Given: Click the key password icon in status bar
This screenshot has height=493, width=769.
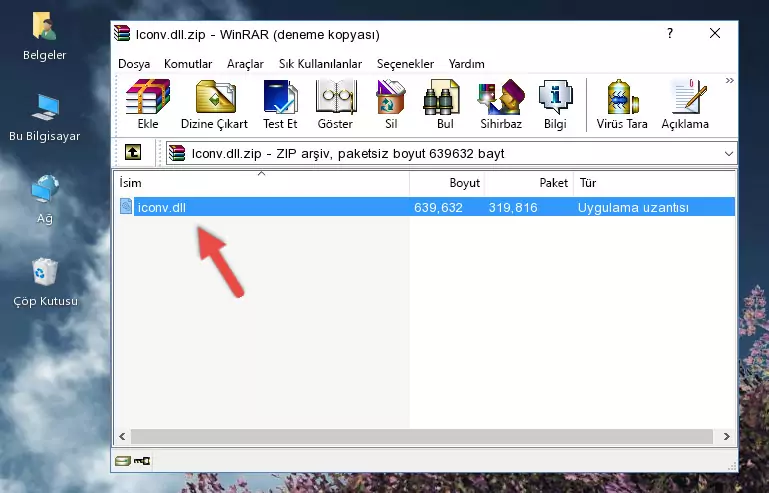Looking at the screenshot, I should tap(142, 461).
